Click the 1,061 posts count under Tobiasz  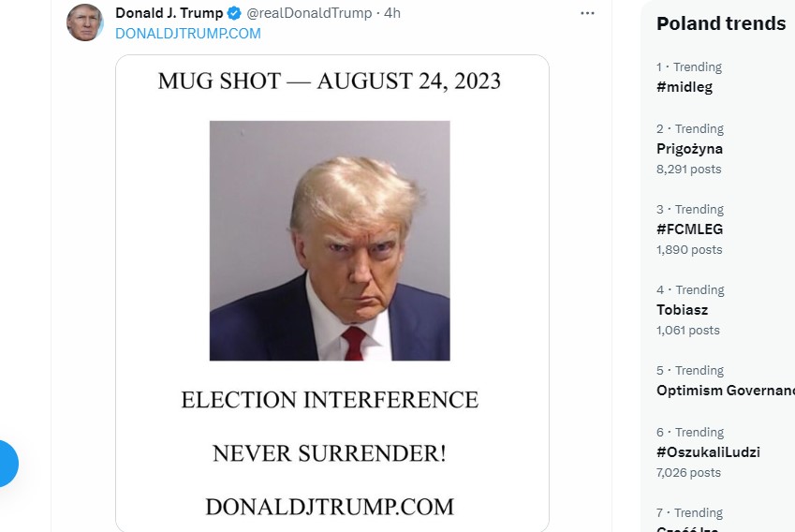point(688,331)
